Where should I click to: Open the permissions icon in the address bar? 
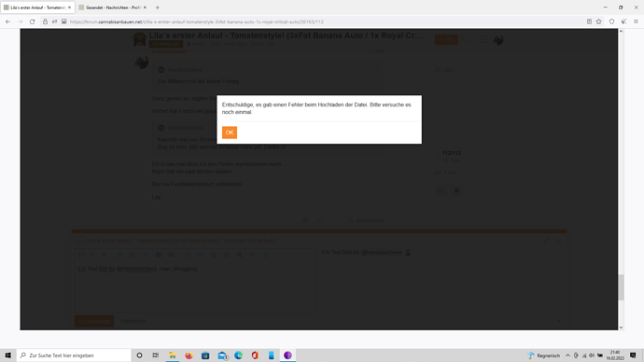coord(55,21)
